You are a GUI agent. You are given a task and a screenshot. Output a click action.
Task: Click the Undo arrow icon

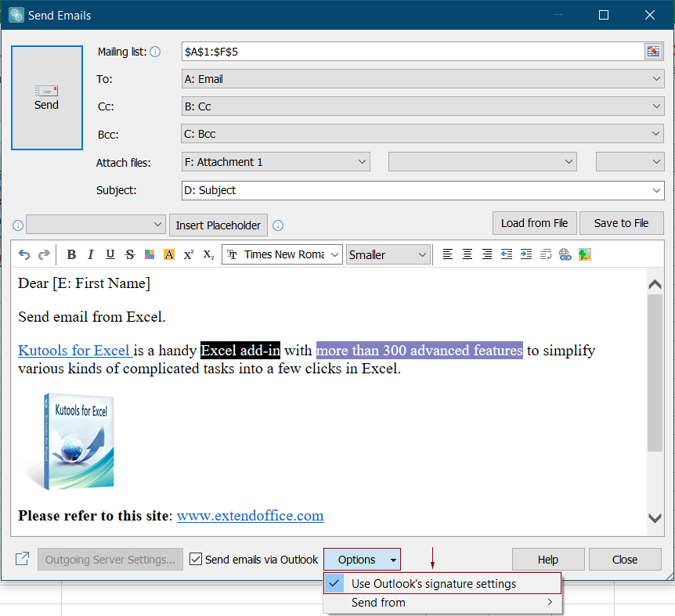click(24, 254)
